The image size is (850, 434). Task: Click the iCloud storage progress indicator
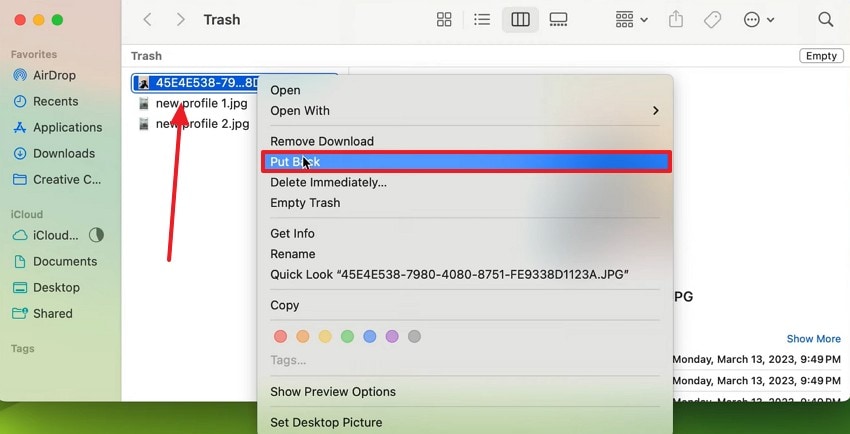(96, 235)
